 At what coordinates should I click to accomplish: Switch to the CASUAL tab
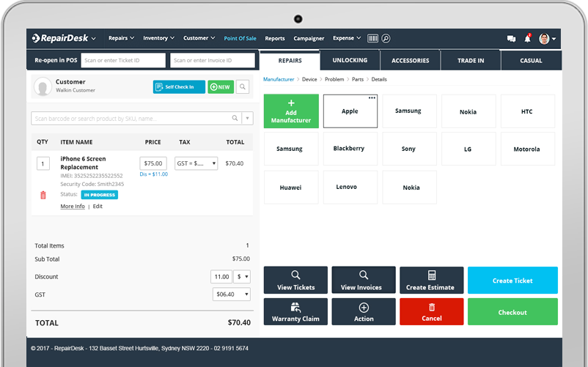(531, 60)
